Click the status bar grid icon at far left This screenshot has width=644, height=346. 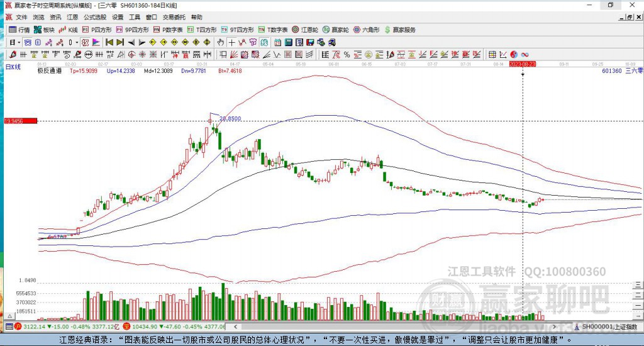coord(9,326)
